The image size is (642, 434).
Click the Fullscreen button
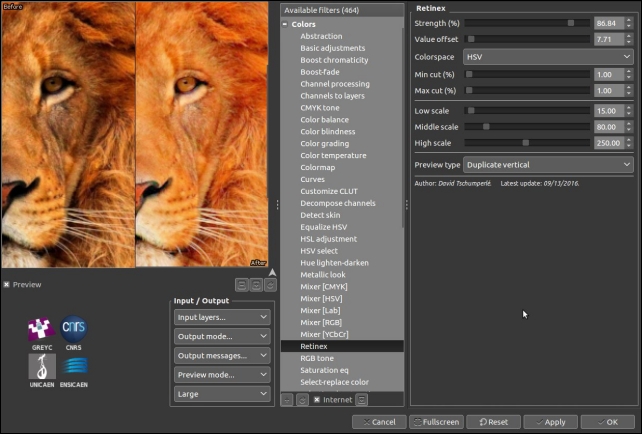click(x=436, y=422)
